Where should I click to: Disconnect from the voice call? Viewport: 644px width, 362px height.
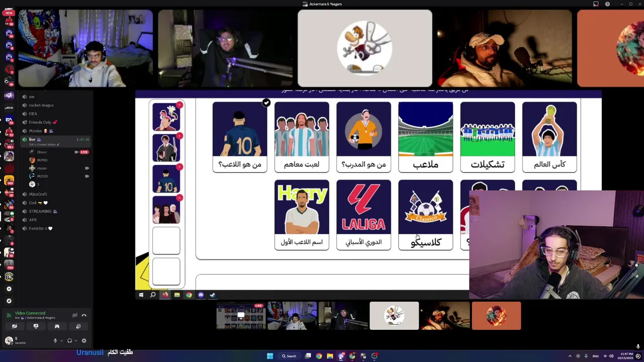(84, 315)
